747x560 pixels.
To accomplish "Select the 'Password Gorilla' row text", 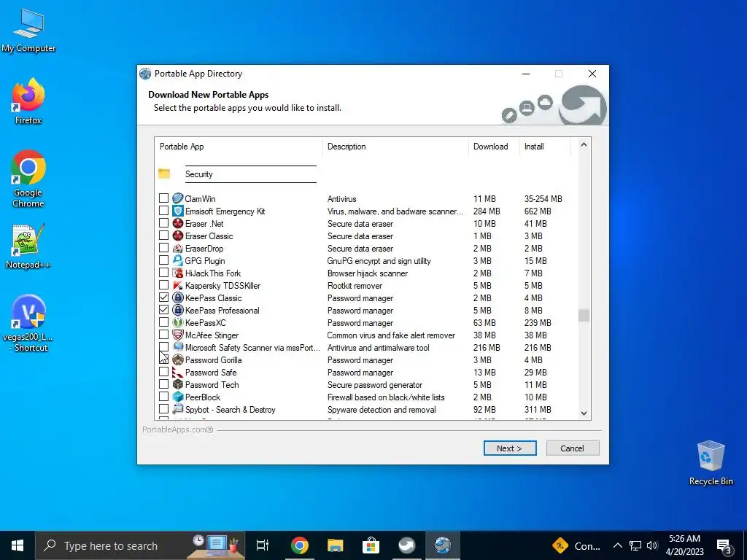I will (x=214, y=360).
